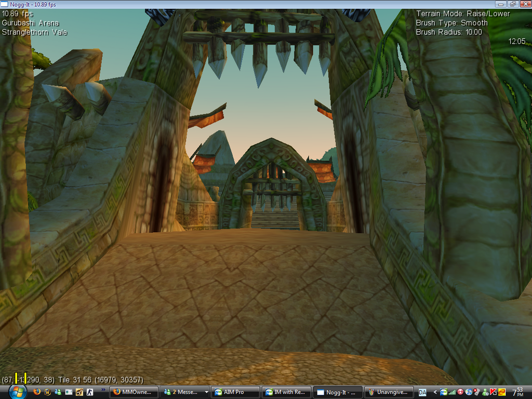Click the yellow and red tray icon
Screen dimensions: 532x399
[x=502, y=392]
